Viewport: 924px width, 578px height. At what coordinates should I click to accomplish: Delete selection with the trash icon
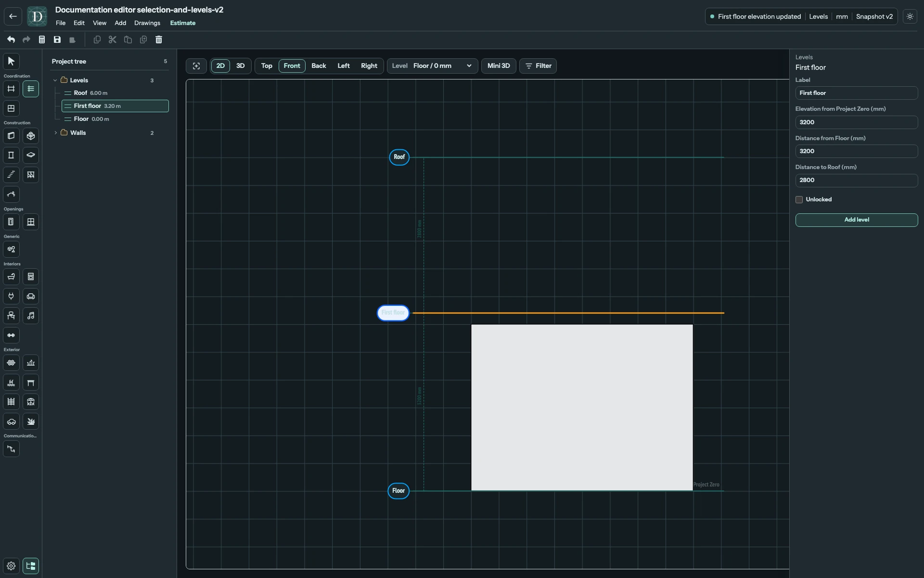click(159, 39)
